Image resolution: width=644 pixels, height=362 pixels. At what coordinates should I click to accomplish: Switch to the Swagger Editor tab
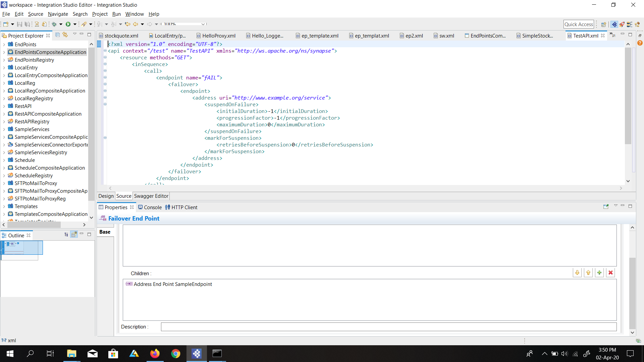coord(151,196)
